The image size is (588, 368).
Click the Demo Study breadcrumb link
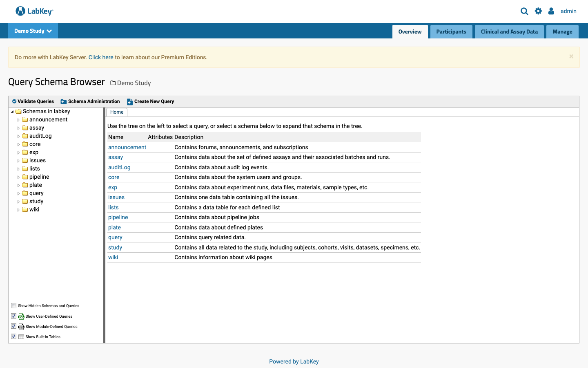[x=134, y=83]
